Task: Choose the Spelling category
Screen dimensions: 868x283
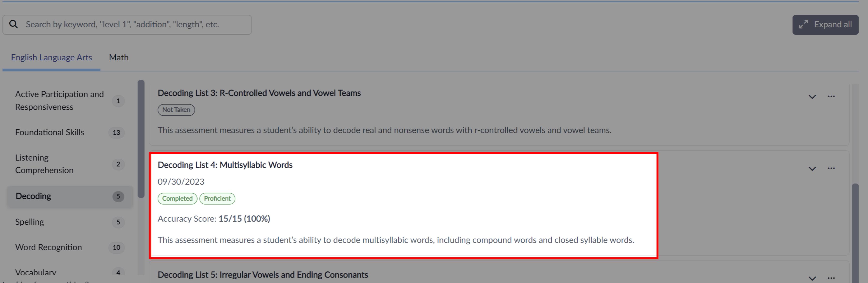Action: (x=70, y=222)
